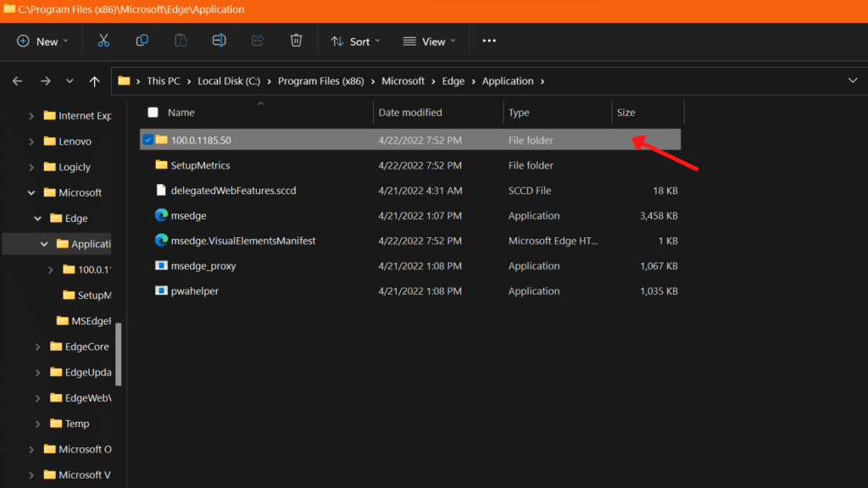
Task: Open recent locations dropdown chevron
Action: [x=70, y=81]
